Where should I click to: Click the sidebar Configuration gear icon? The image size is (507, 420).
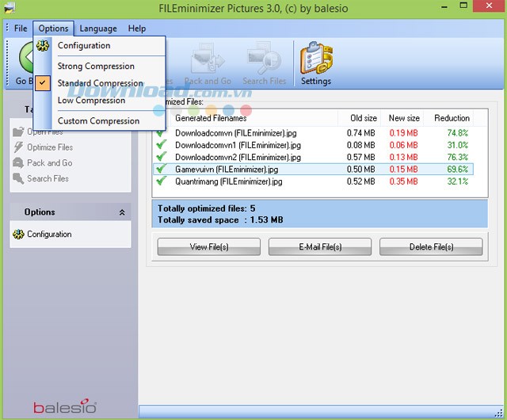pyautogui.click(x=18, y=234)
